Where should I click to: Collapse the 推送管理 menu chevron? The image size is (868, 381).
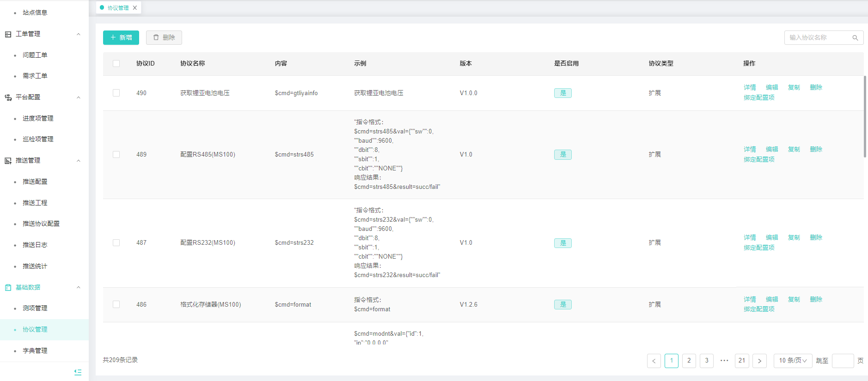click(x=79, y=161)
